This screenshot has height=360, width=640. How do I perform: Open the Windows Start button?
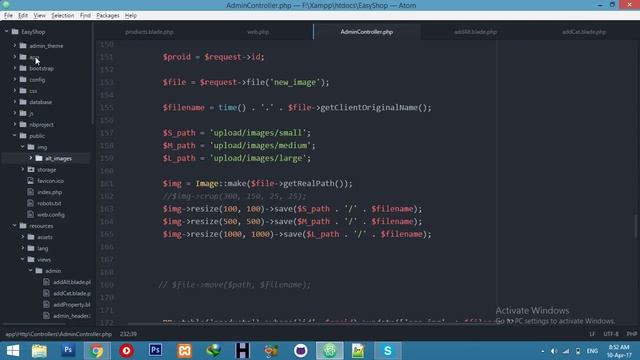[13, 351]
